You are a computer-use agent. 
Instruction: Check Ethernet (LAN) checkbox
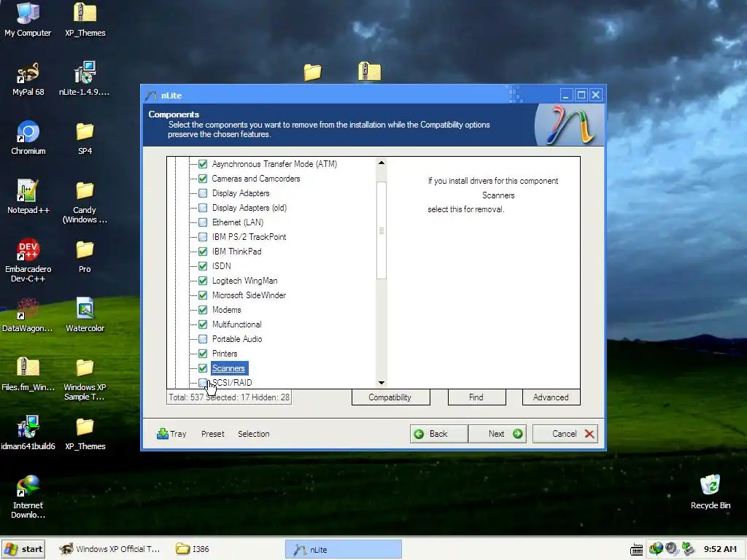point(203,222)
